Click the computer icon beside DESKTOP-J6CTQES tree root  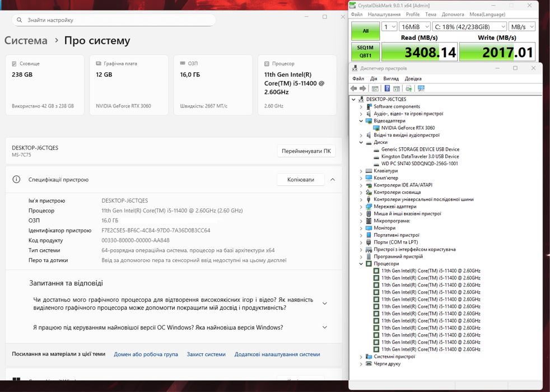click(x=361, y=99)
